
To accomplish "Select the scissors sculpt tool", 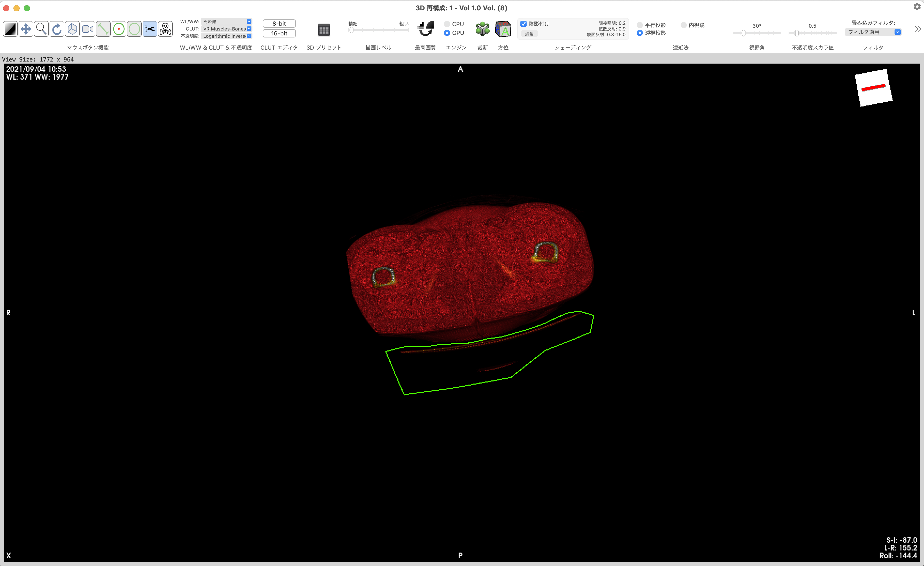I will tap(150, 29).
